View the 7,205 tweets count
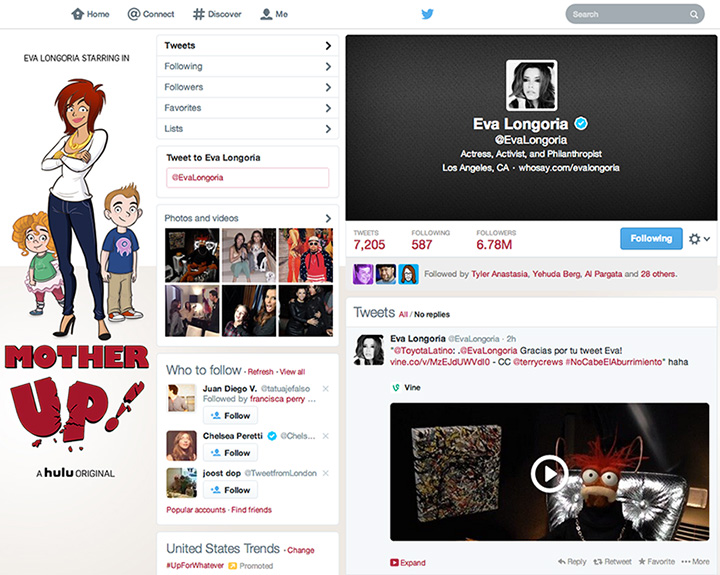720x575 pixels. (x=369, y=240)
